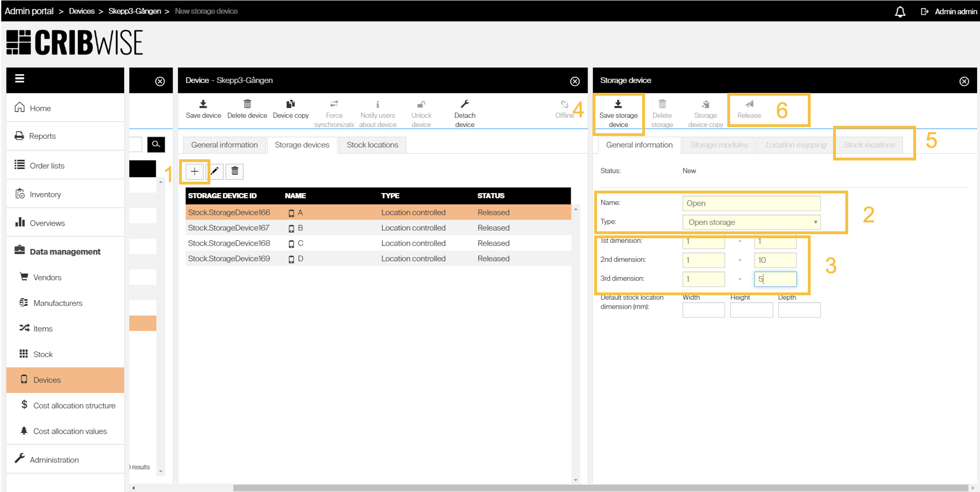This screenshot has height=492, width=980.
Task: Click the storage device Name input field
Action: pyautogui.click(x=751, y=203)
